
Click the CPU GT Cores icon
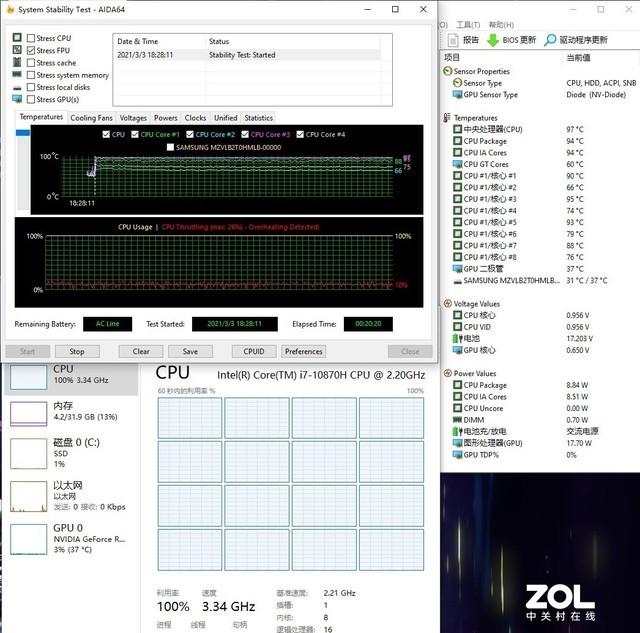pos(457,164)
